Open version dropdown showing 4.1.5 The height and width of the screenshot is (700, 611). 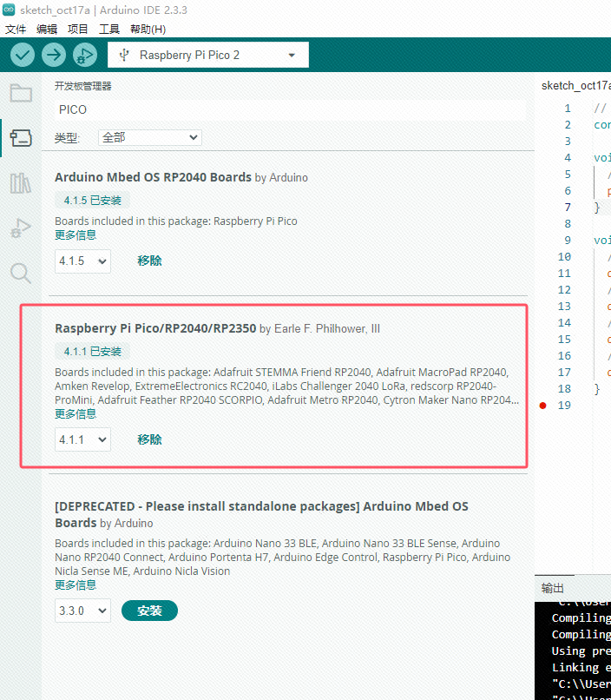pos(82,261)
